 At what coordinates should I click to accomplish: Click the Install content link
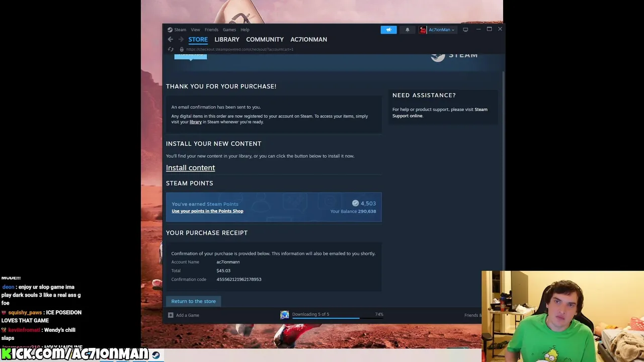coord(190,167)
